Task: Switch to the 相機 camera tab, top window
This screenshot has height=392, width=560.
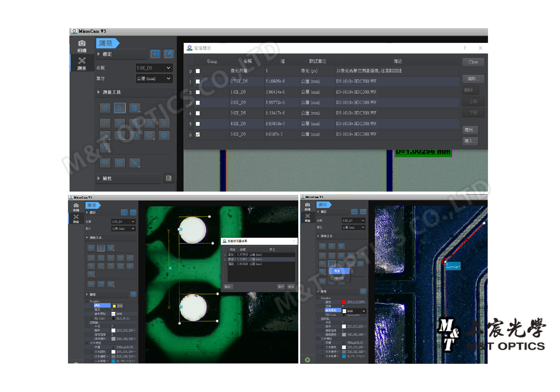Action: [x=82, y=46]
